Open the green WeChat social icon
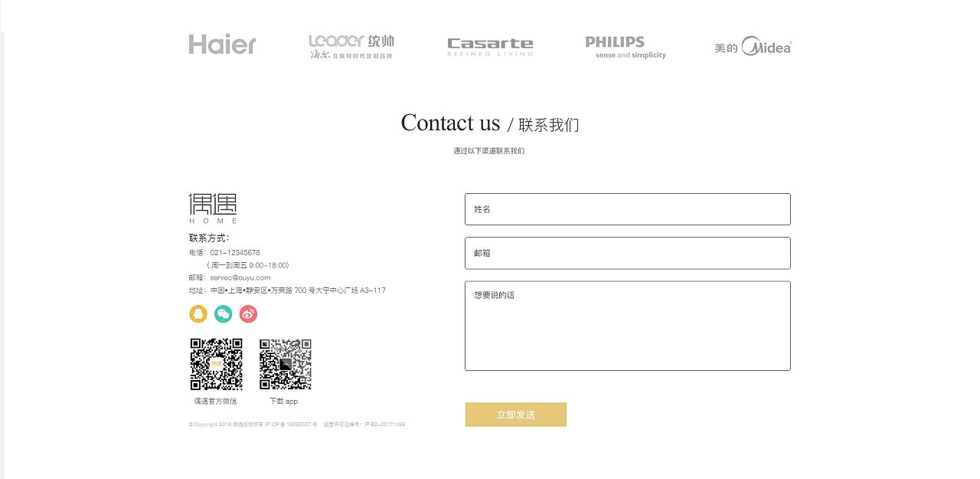The image size is (980, 479). click(x=224, y=313)
